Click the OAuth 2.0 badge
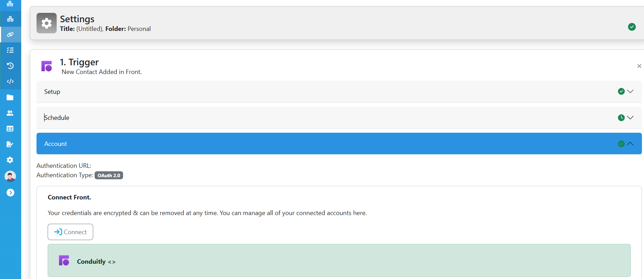 click(x=109, y=175)
